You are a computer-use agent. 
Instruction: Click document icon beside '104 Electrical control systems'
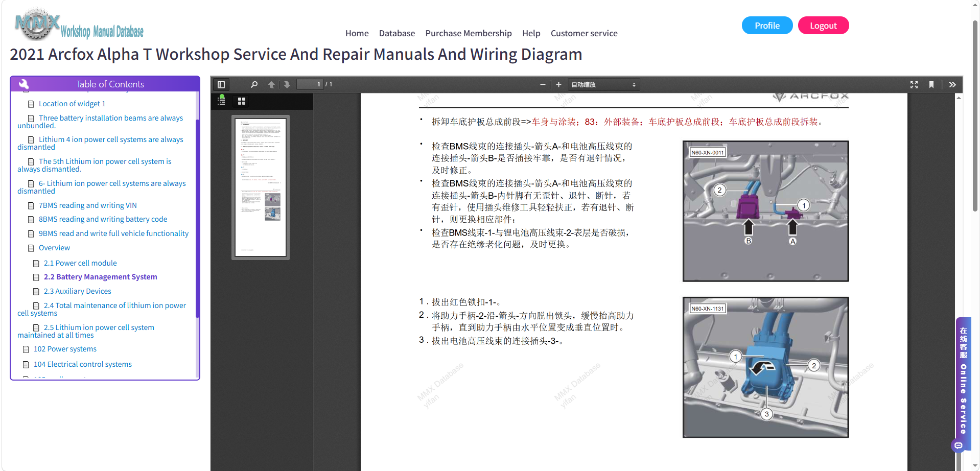coord(26,365)
